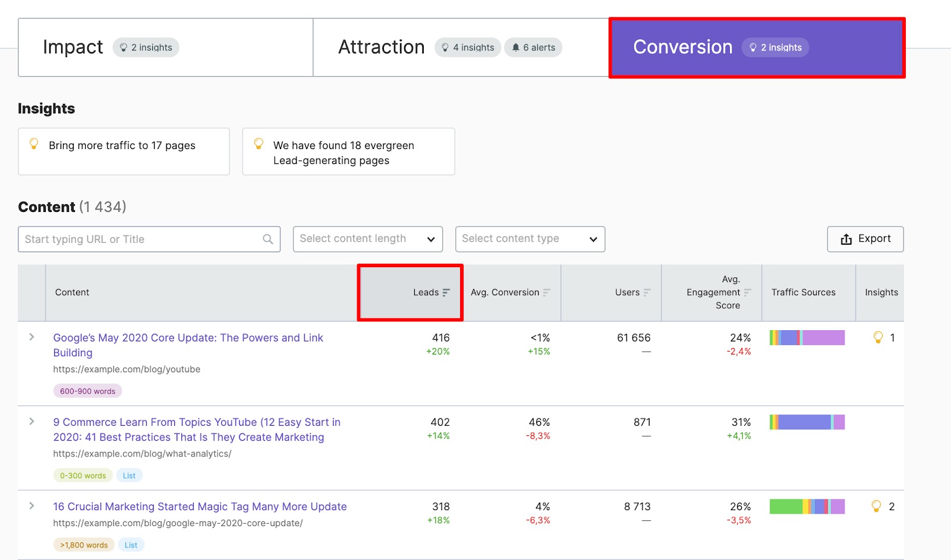This screenshot has width=951, height=560.
Task: Click the lightbulb icon on "Bring more traffic to 17 pages"
Action: 34,144
